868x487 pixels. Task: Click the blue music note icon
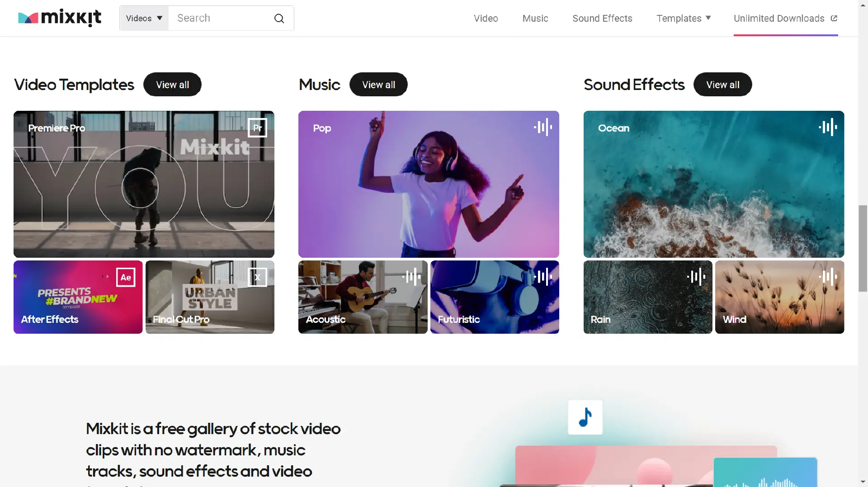pyautogui.click(x=585, y=417)
